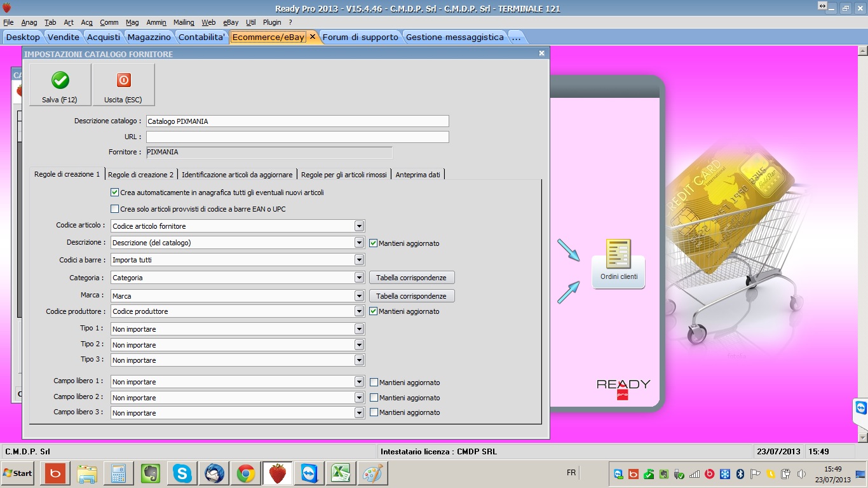Open the Marca dropdown

coord(359,295)
